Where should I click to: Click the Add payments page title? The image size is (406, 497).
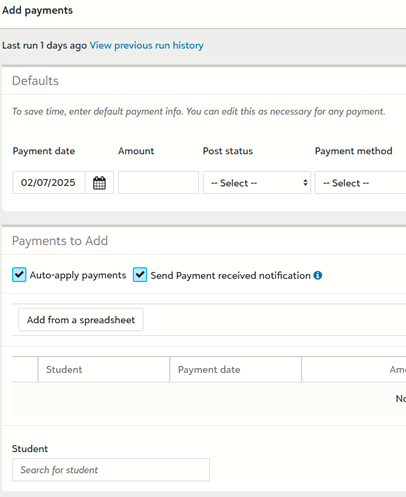[37, 10]
